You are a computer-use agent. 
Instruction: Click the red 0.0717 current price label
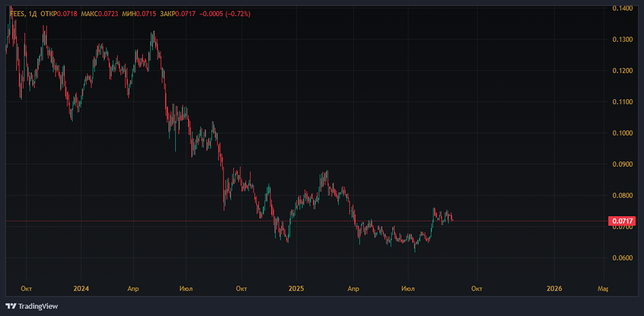click(623, 221)
